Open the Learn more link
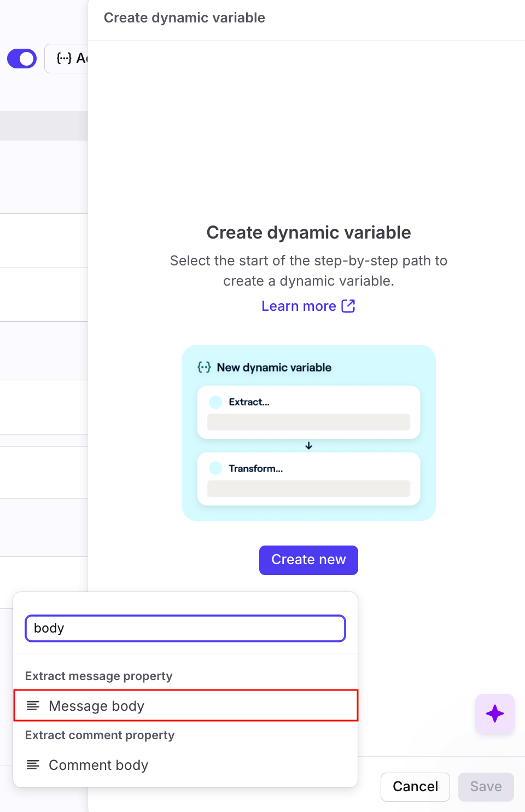Screen dimensions: 525x812 pos(299,306)
